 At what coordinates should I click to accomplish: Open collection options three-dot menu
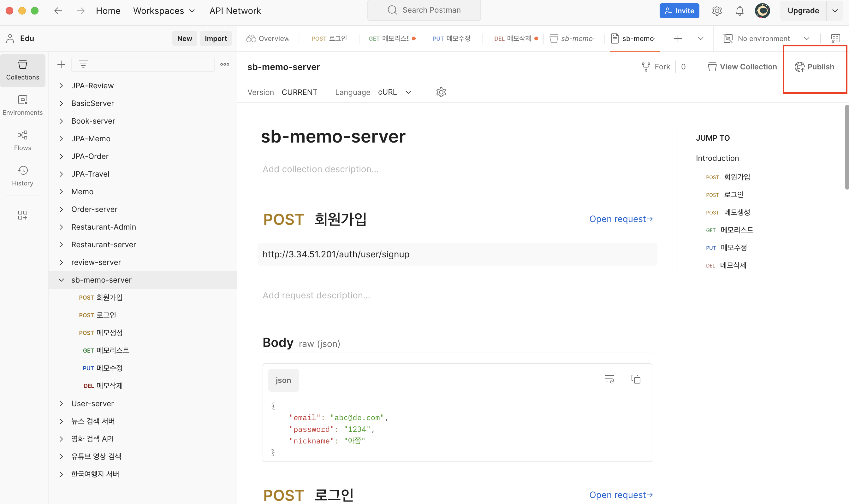pos(224,64)
